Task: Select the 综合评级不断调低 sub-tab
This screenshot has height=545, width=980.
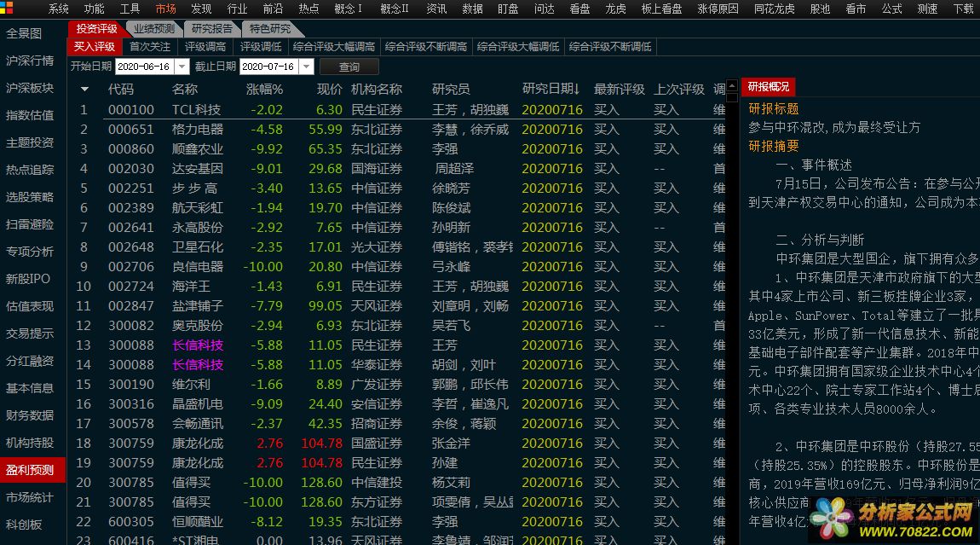Action: 610,47
